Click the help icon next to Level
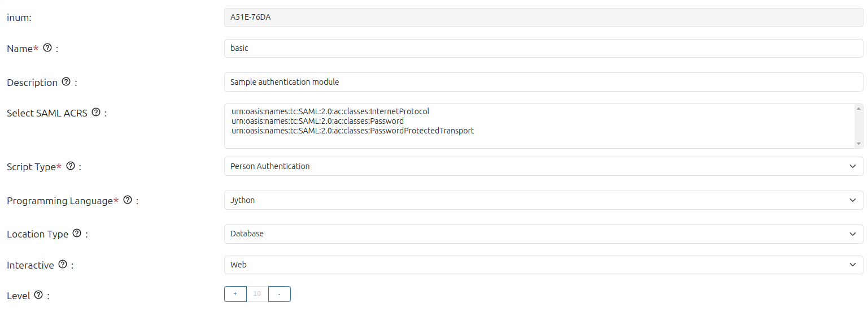 click(38, 295)
